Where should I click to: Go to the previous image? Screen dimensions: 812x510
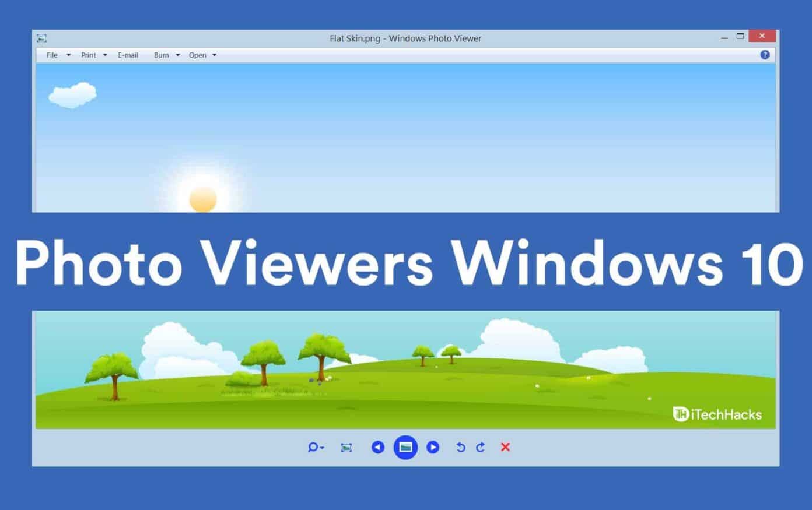[378, 448]
